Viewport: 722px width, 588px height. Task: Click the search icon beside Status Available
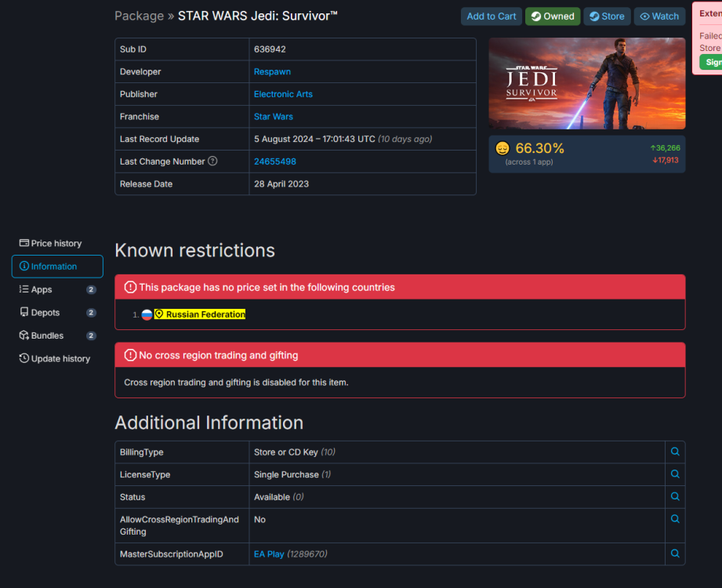tap(675, 496)
